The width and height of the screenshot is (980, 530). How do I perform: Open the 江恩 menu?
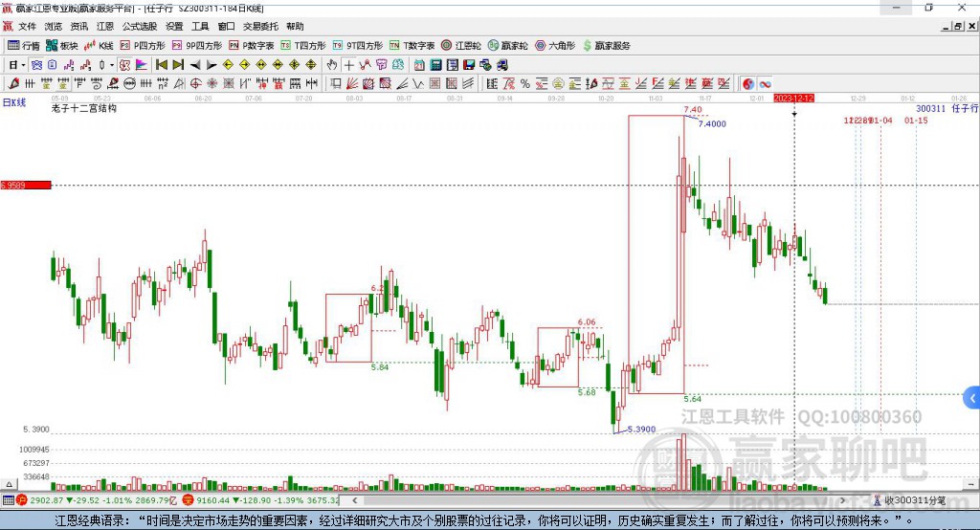point(105,26)
